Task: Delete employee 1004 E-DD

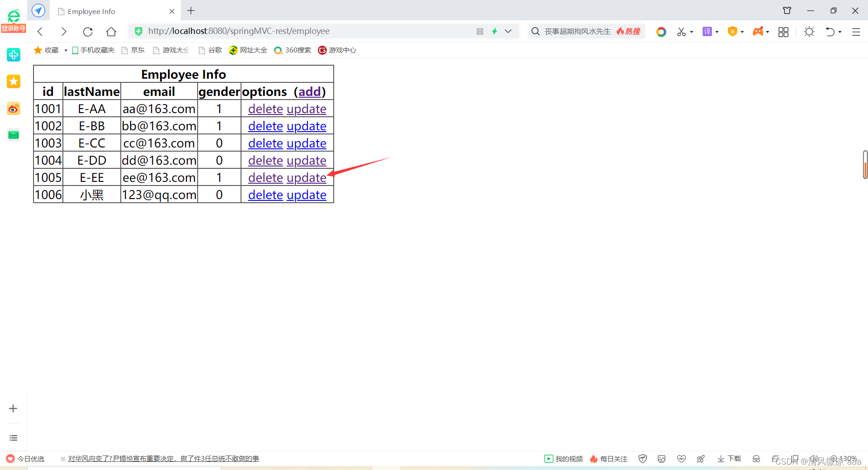Action: [x=265, y=161]
